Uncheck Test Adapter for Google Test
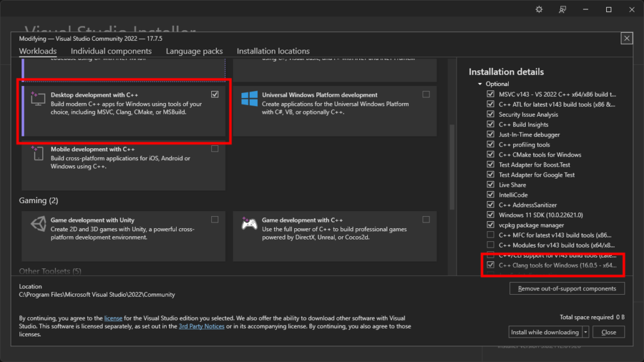 [x=491, y=175]
